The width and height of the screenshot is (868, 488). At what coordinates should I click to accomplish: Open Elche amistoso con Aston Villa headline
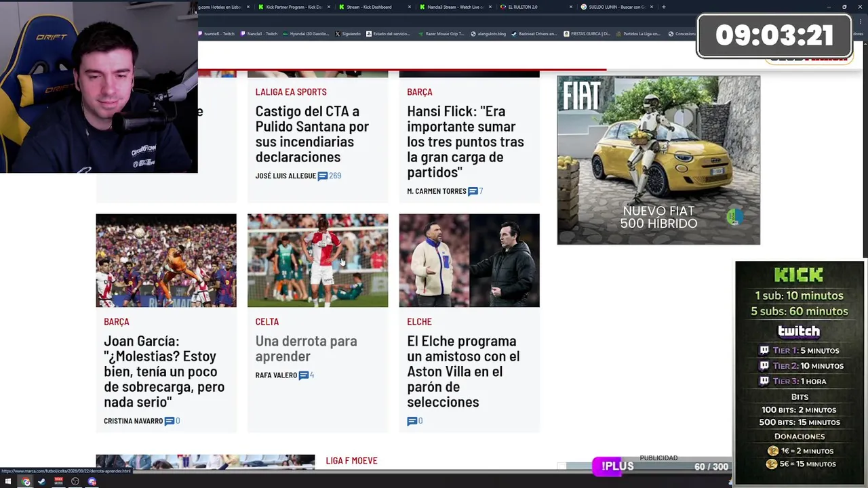pyautogui.click(x=463, y=371)
